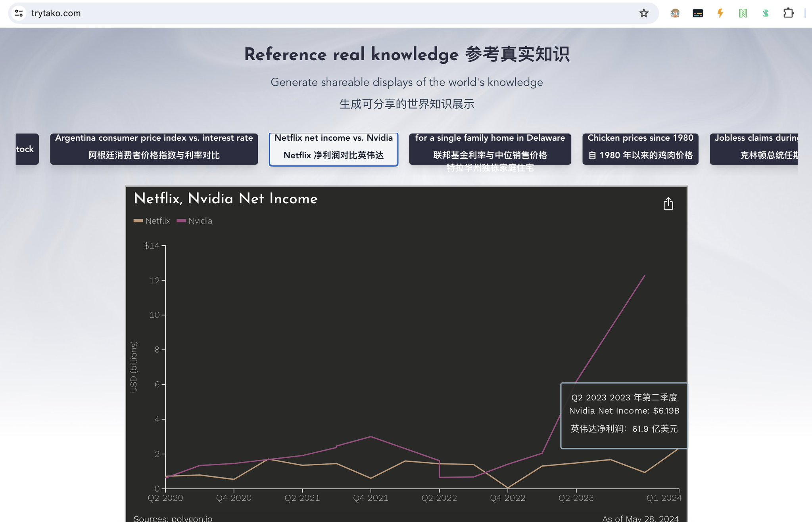
Task: Choose single family home in Delaware example
Action: [x=490, y=149]
